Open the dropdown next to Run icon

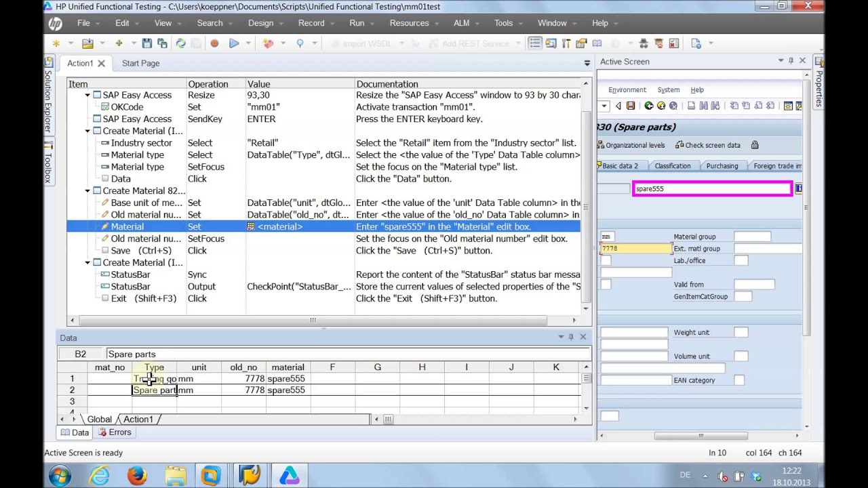coord(248,43)
